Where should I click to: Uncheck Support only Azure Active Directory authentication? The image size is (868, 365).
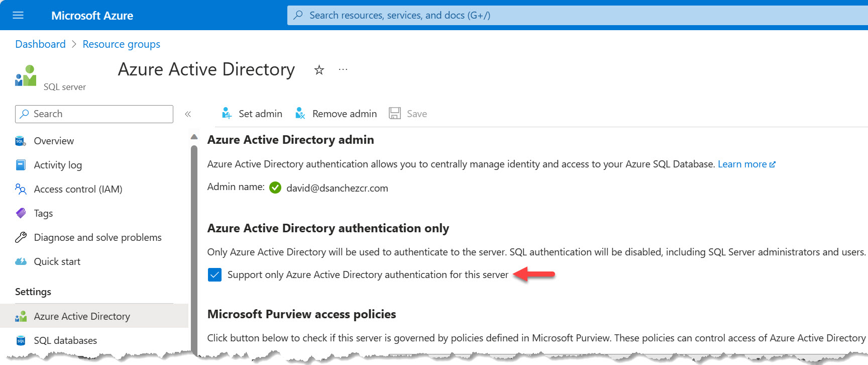214,275
